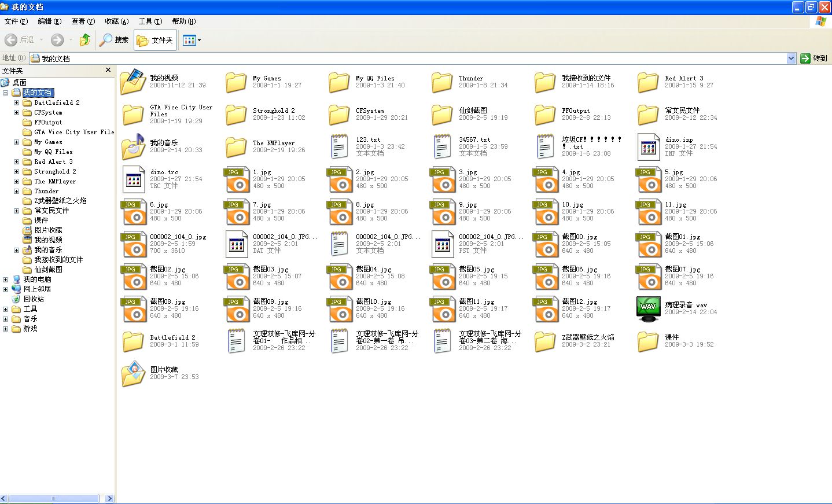Toggle the 文件夹 folders pane button
Screen dimensions: 832x504
pyautogui.click(x=155, y=40)
